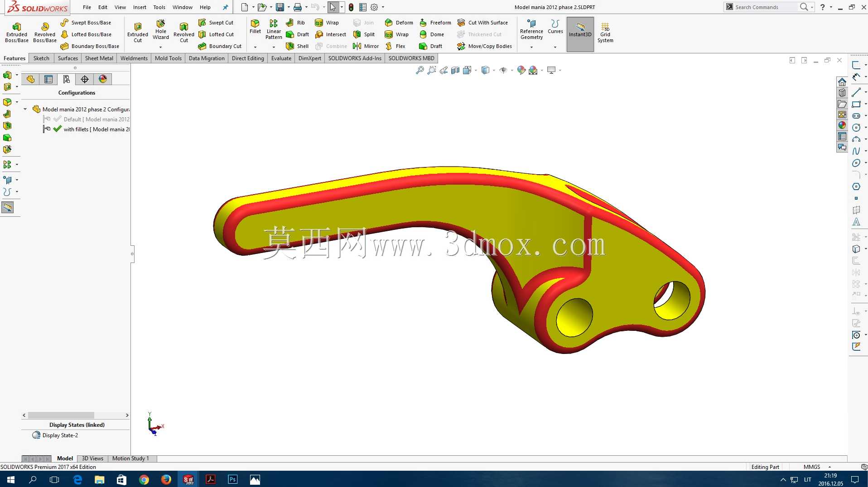Image resolution: width=868 pixels, height=487 pixels.
Task: Start an Extruded Cut feature
Action: (138, 32)
